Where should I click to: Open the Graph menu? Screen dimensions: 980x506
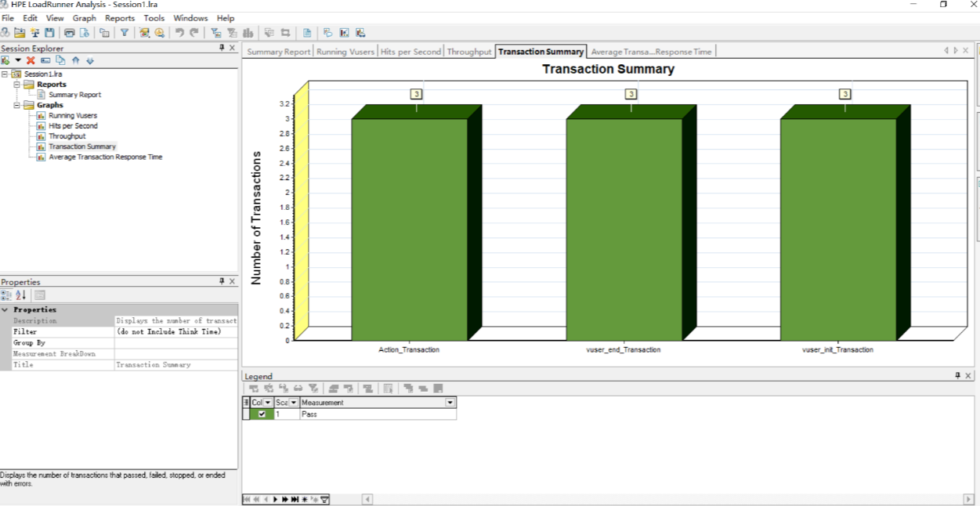85,18
